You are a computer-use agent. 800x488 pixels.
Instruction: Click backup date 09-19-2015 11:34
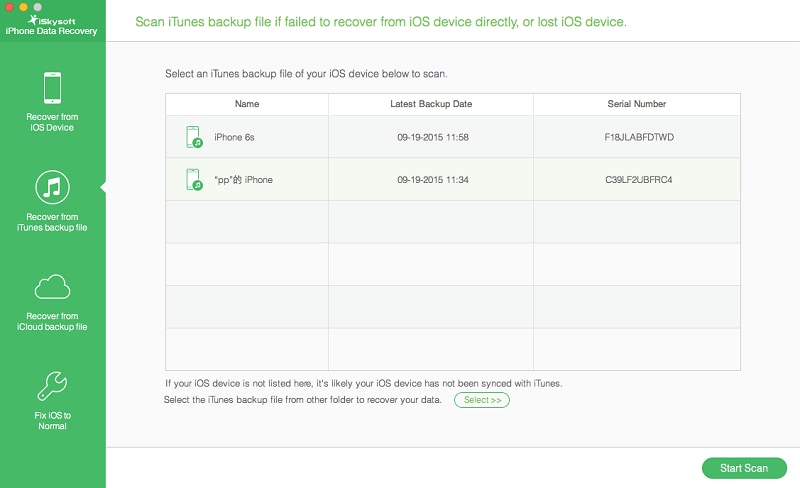point(433,180)
